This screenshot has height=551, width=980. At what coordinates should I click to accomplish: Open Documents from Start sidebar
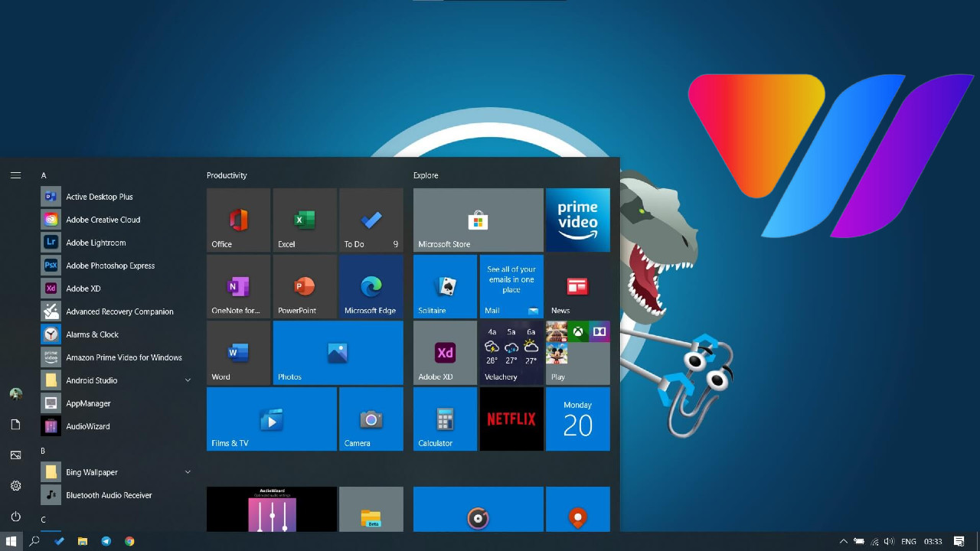pos(15,425)
